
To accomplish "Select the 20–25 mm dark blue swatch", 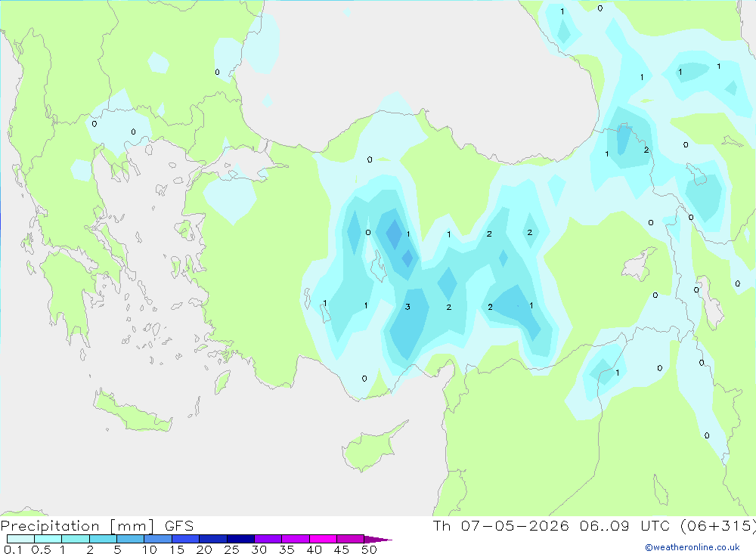I will pos(213,539).
